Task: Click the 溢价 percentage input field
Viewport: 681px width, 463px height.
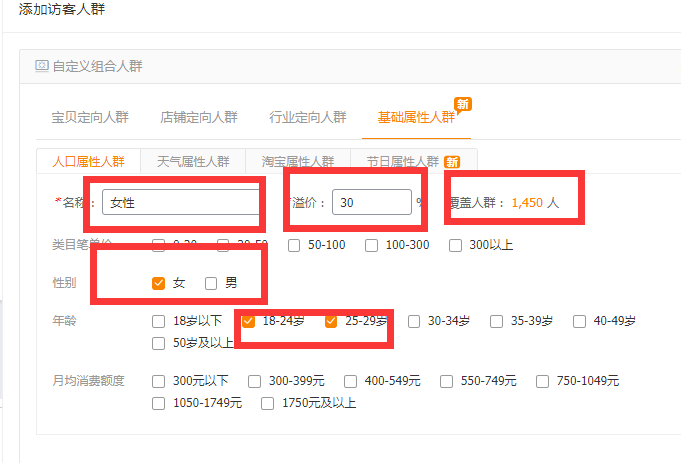Action: (371, 202)
